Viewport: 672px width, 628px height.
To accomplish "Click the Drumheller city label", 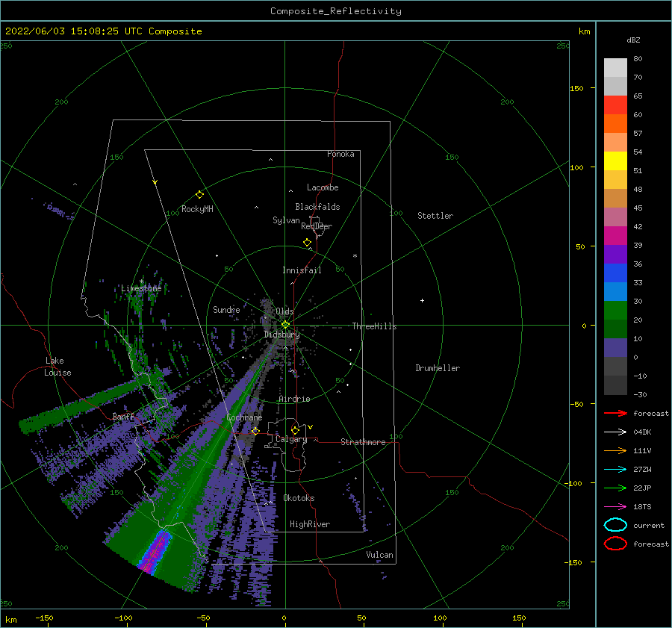I will (438, 368).
